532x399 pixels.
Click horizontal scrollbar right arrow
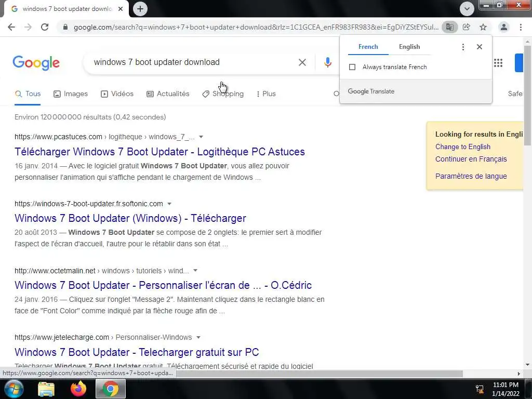[x=519, y=374]
